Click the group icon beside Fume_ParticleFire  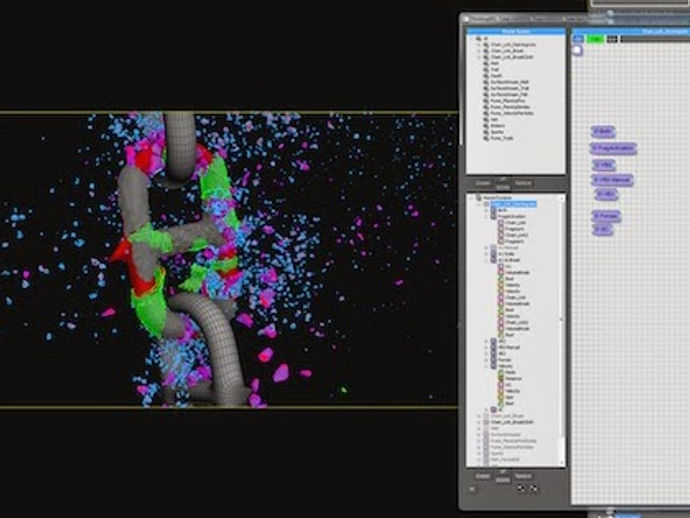(x=486, y=101)
